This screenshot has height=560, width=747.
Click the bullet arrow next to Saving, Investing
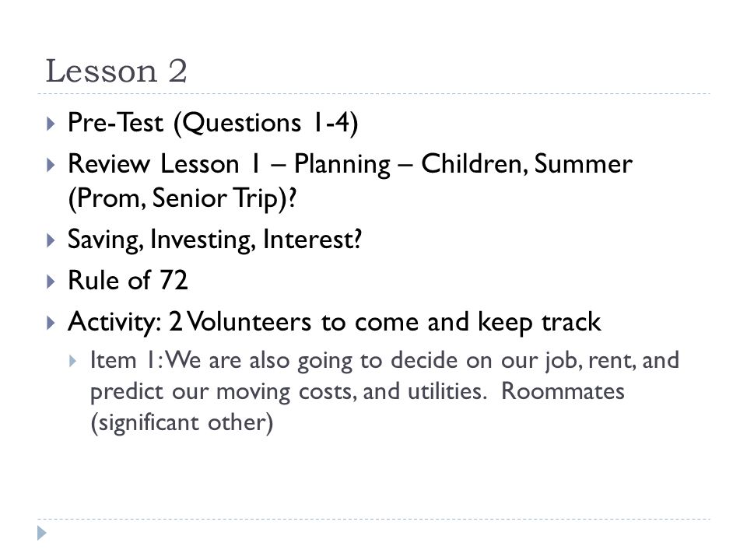tap(51, 240)
